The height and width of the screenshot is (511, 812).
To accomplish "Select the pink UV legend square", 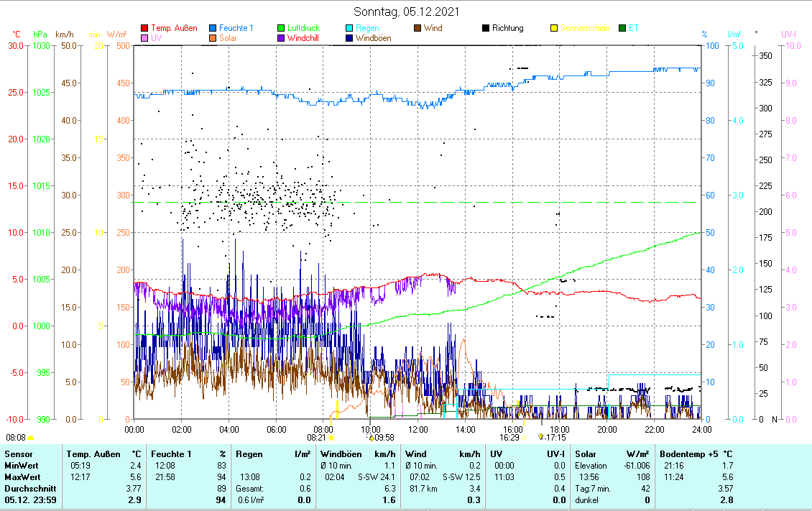I will (x=145, y=38).
